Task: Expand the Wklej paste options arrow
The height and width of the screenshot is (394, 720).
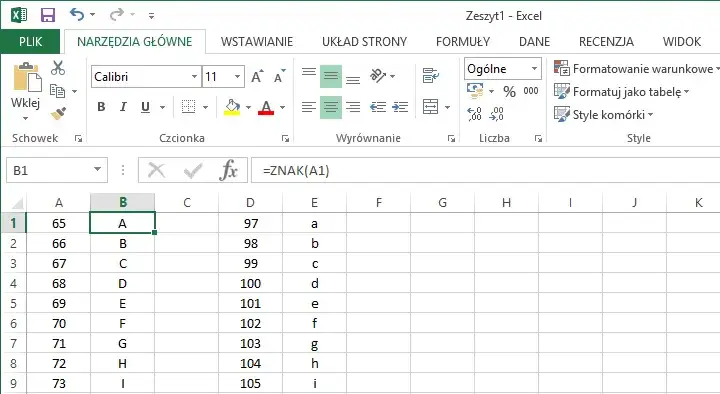Action: (26, 118)
